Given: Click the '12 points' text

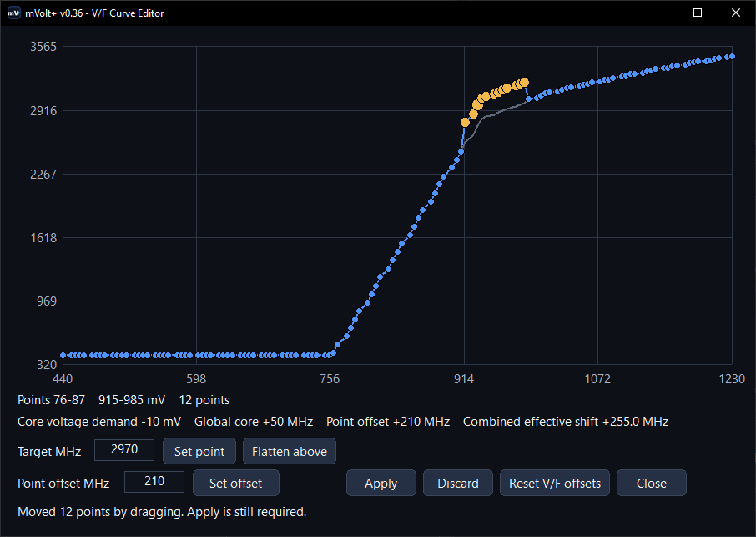Looking at the screenshot, I should (204, 400).
